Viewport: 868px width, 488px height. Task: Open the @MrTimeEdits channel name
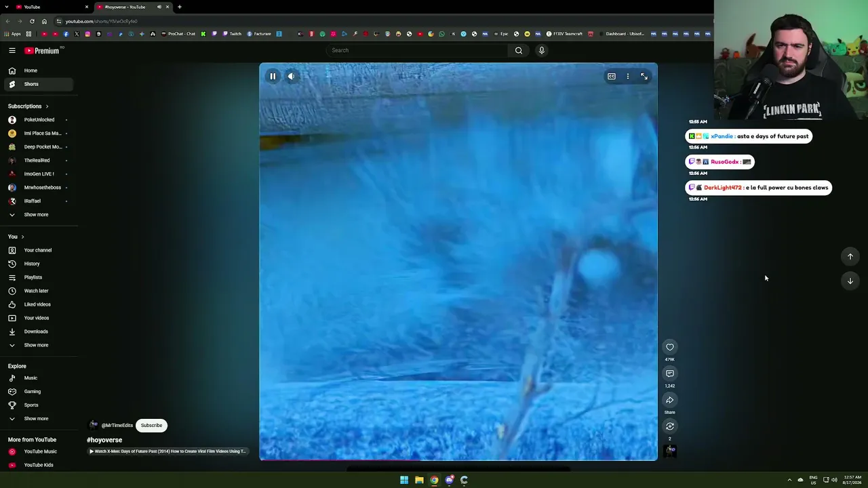click(x=117, y=426)
